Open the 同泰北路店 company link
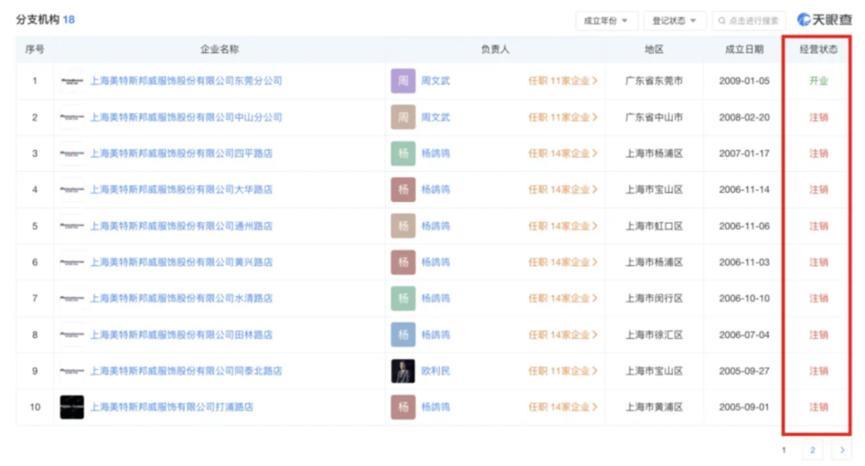The image size is (865, 466). 186,371
